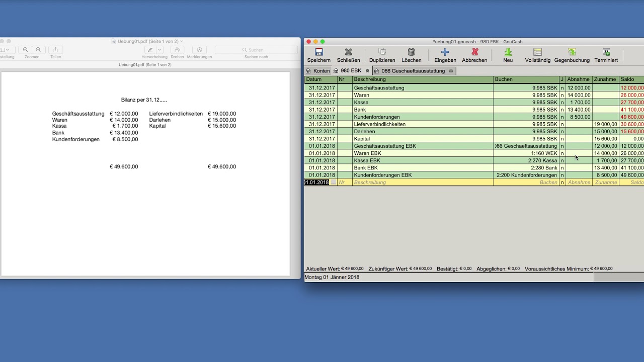The image size is (644, 362).
Task: Share the PDF via Teilen icon
Action: 55,50
